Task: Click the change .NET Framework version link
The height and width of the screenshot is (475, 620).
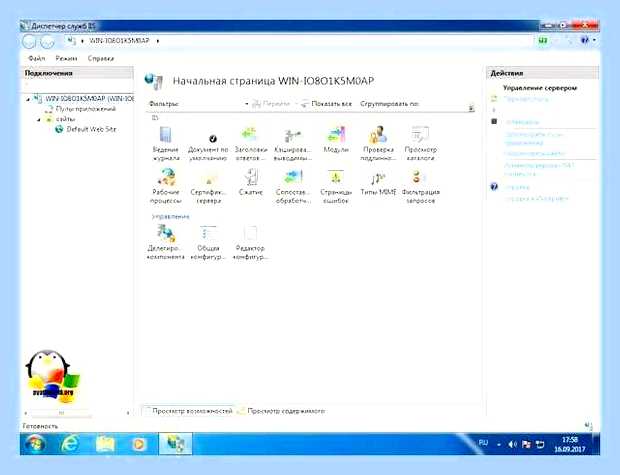Action: pos(539,169)
